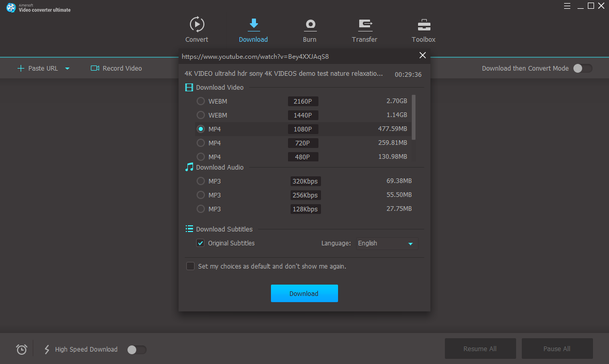The height and width of the screenshot is (364, 609).
Task: Uncheck Original Subtitles checkbox
Action: click(200, 243)
